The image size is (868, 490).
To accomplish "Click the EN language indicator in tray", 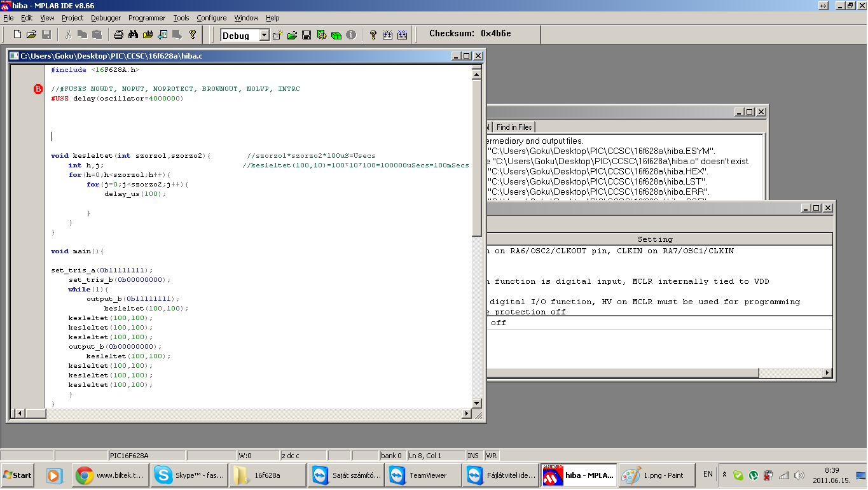I will pos(708,474).
